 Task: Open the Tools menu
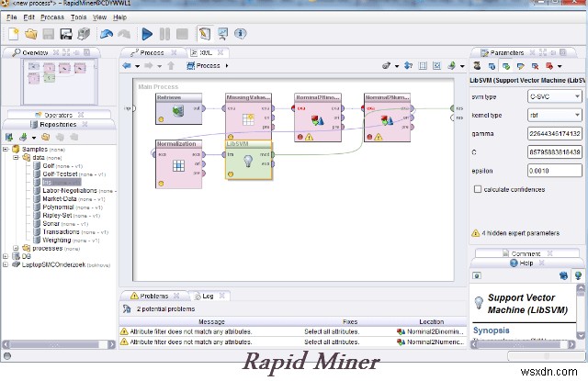click(78, 17)
